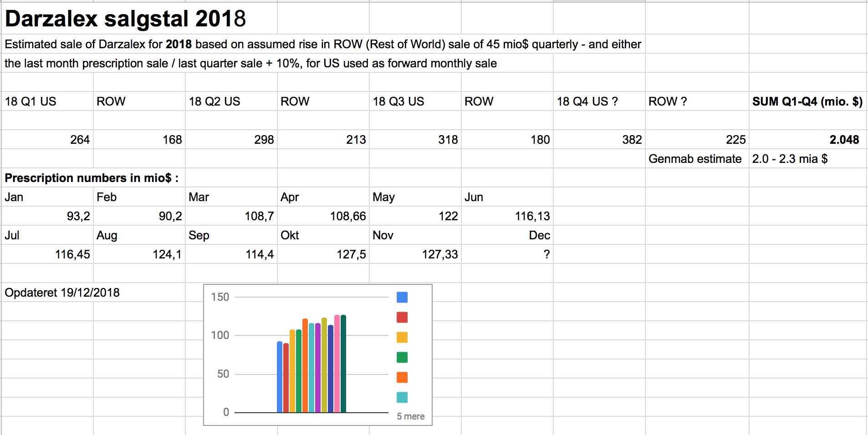Viewport: 868px width, 435px height.
Task: Click the teal legend swatch
Action: pos(402,397)
